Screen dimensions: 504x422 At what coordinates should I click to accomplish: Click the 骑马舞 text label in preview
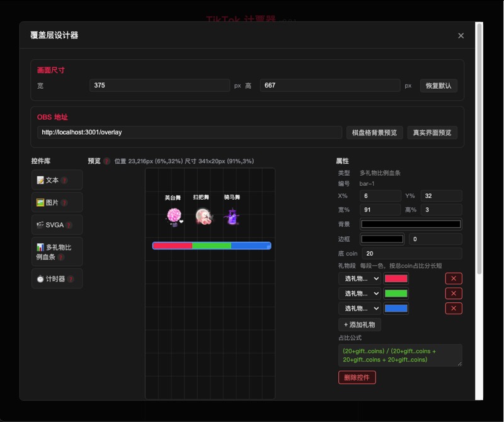tap(232, 197)
